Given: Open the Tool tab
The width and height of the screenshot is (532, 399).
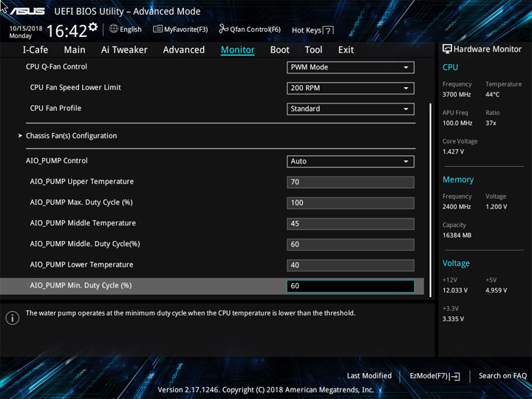Looking at the screenshot, I should point(313,50).
